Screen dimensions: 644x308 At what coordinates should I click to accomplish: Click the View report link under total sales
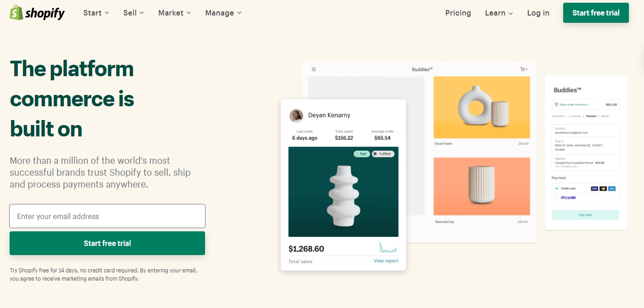(x=386, y=260)
